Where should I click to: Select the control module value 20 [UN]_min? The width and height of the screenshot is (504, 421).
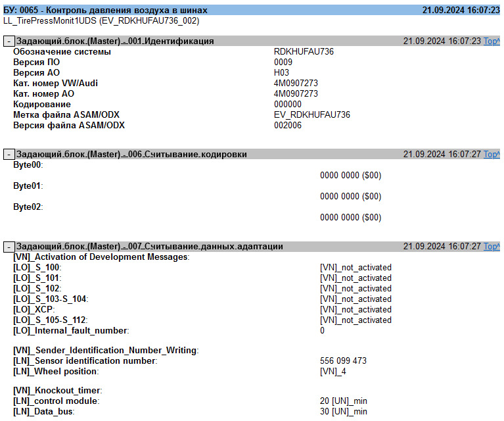pyautogui.click(x=344, y=401)
